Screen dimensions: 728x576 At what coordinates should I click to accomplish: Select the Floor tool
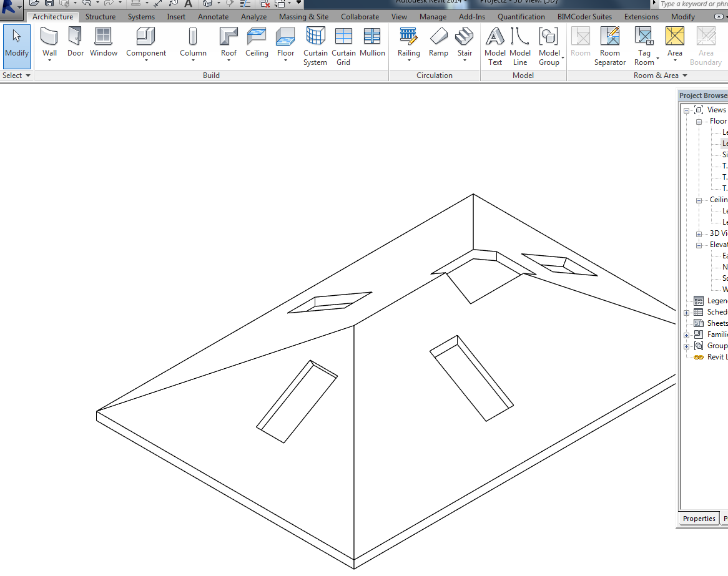click(285, 42)
